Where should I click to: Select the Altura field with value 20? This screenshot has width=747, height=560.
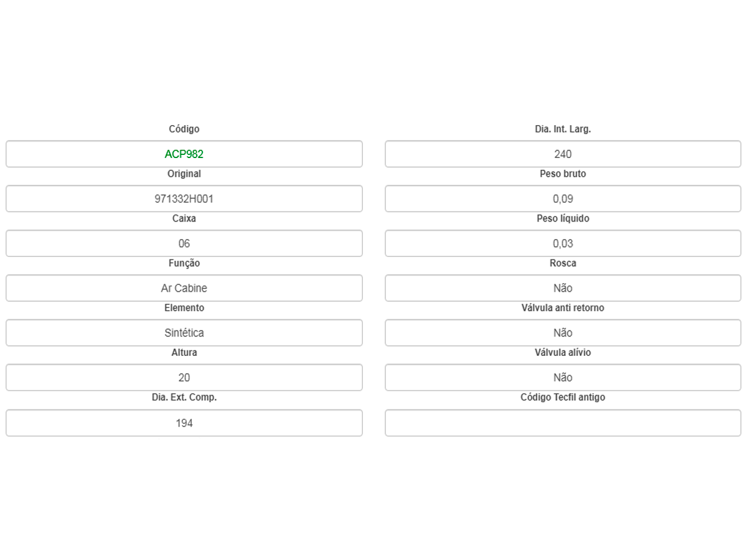pyautogui.click(x=184, y=378)
